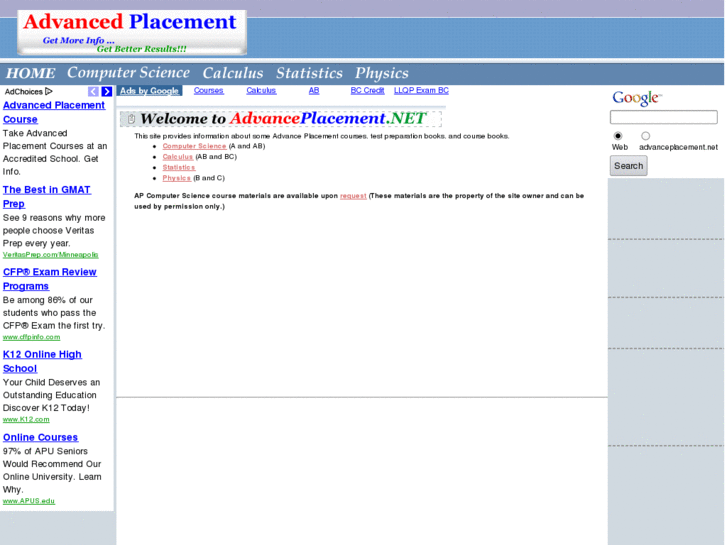The width and height of the screenshot is (727, 545).
Task: Go to previous ad with left arrow
Action: coord(93,91)
